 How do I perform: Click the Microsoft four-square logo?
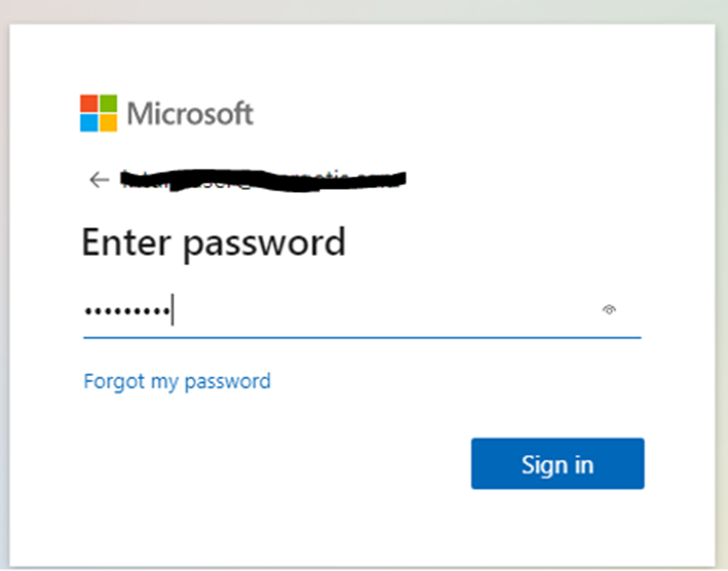(99, 113)
